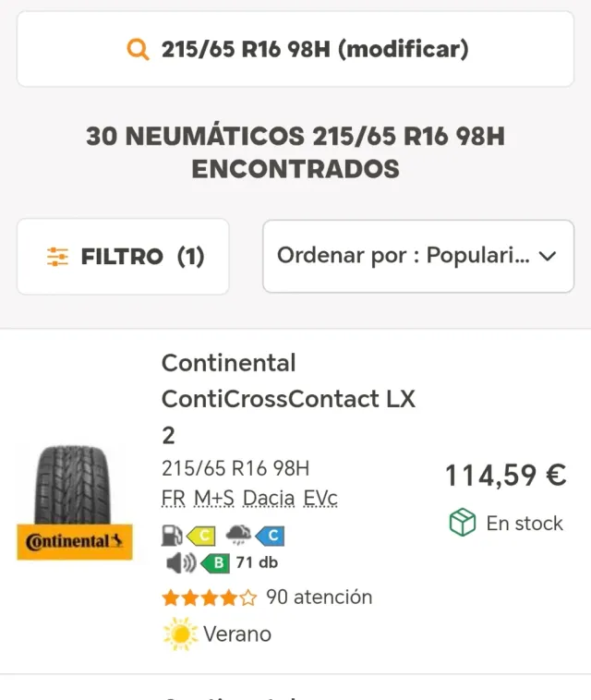Open the FILTRO (1) button

123,257
